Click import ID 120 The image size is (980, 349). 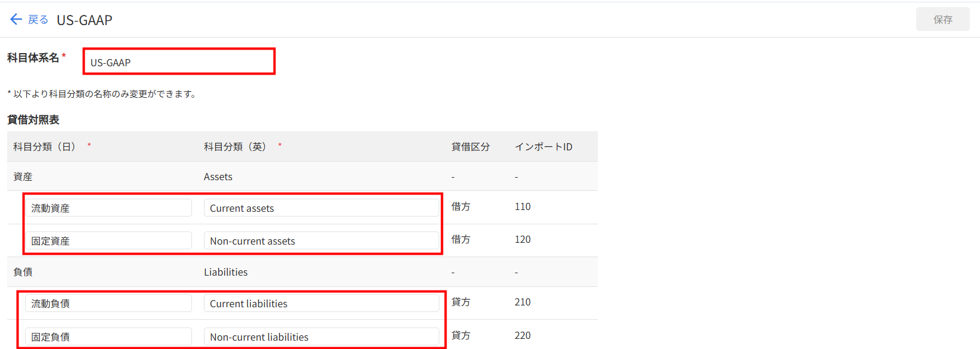point(523,239)
